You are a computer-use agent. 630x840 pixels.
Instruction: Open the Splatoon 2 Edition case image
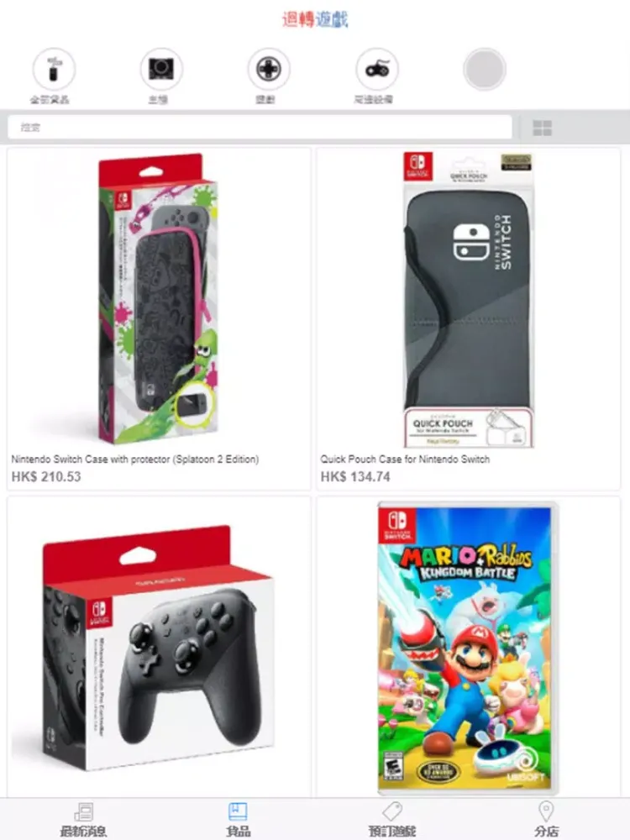click(x=158, y=299)
